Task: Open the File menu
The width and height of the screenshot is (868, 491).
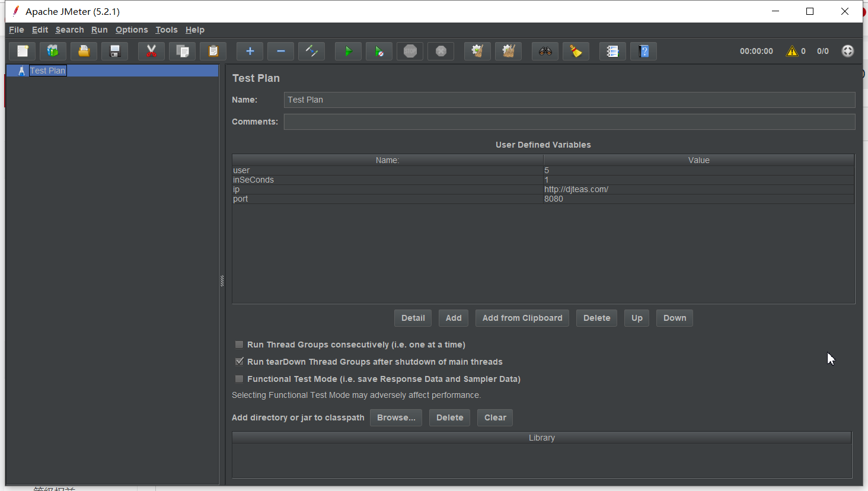Action: click(x=17, y=30)
